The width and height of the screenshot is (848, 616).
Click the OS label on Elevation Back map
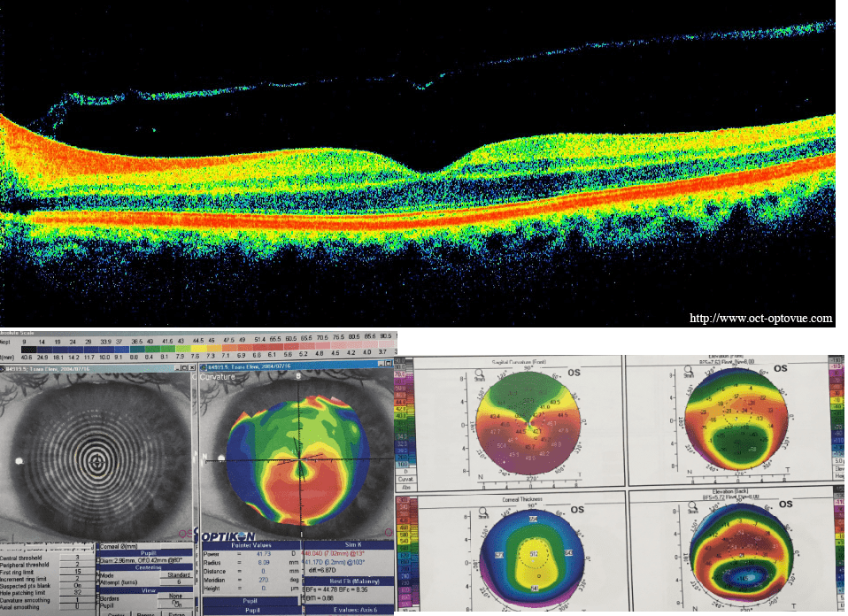pyautogui.click(x=785, y=504)
